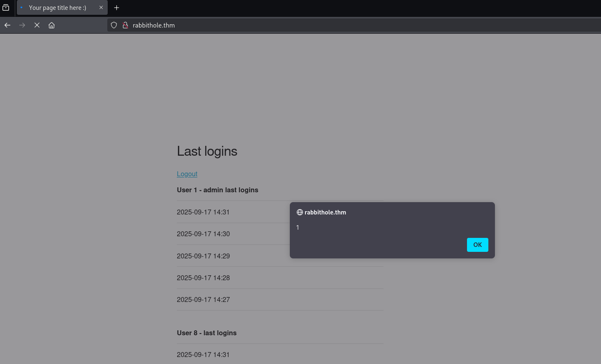Screen dimensions: 601x364
Task: Select "User 1 - admin last logins" heading
Action: click(x=217, y=190)
